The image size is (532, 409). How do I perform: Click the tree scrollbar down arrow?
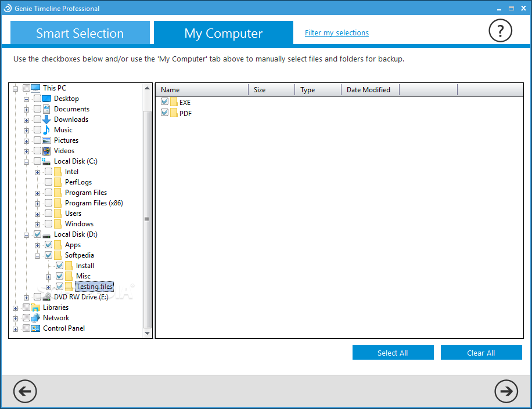click(147, 333)
